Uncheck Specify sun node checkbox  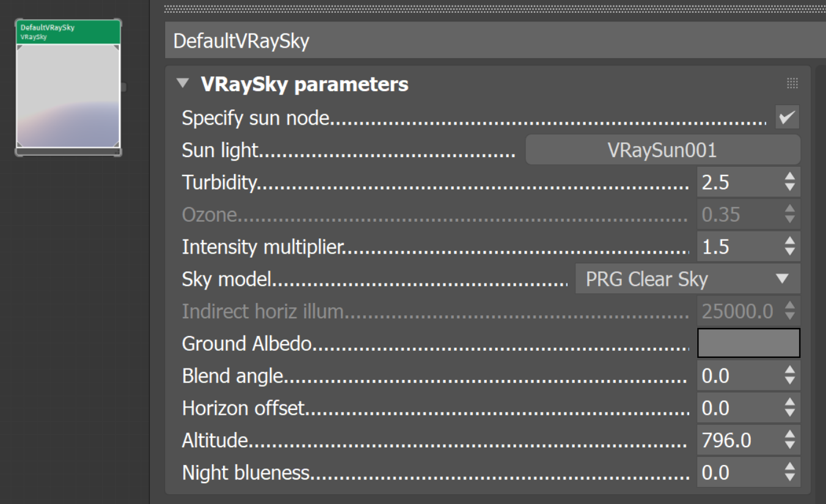point(787,117)
